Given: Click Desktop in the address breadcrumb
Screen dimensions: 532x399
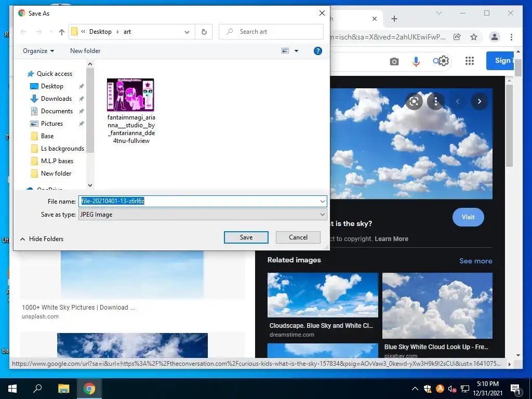Looking at the screenshot, I should click(100, 32).
